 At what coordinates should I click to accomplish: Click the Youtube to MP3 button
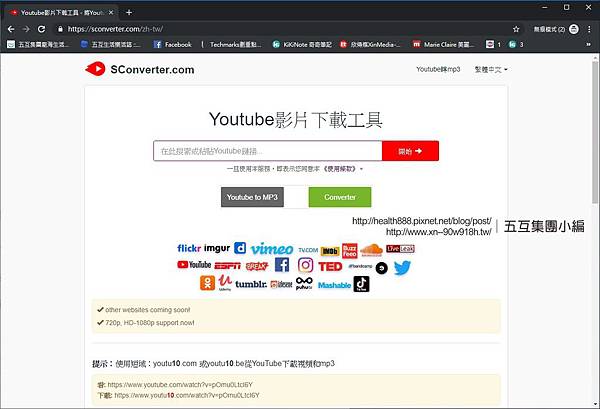point(252,197)
